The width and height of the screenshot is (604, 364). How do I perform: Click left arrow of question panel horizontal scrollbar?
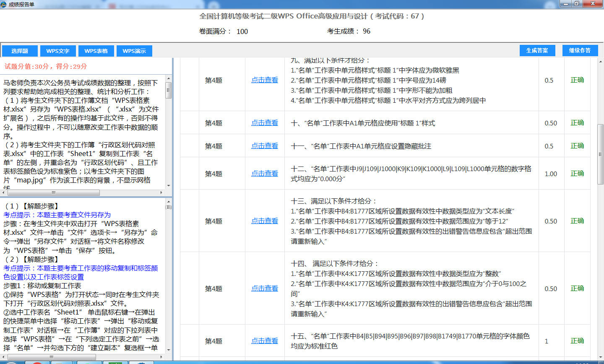coord(3,192)
